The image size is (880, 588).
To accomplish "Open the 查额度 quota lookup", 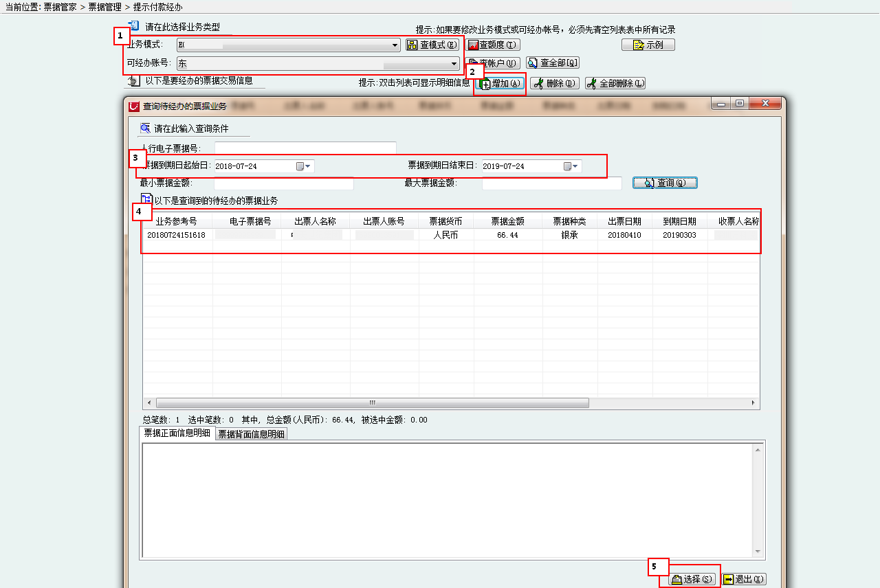I will 493,45.
